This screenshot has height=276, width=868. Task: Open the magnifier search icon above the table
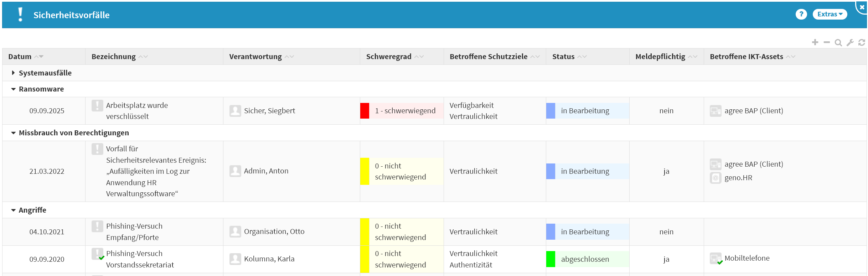[x=838, y=43]
